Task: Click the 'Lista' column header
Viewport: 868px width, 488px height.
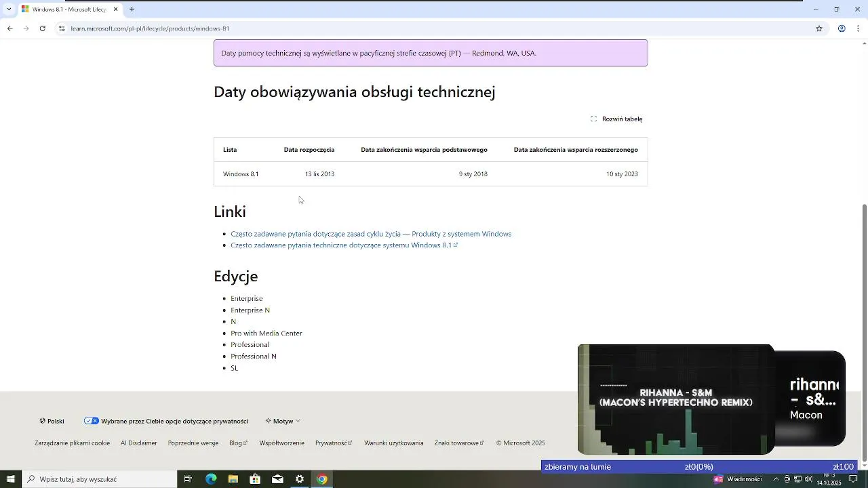Action: coord(230,150)
